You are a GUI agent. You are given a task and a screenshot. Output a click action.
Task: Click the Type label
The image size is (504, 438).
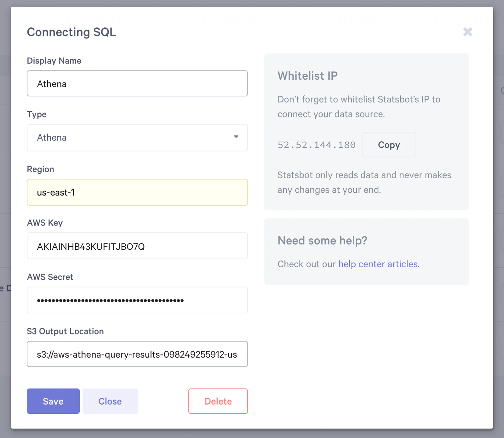point(37,114)
